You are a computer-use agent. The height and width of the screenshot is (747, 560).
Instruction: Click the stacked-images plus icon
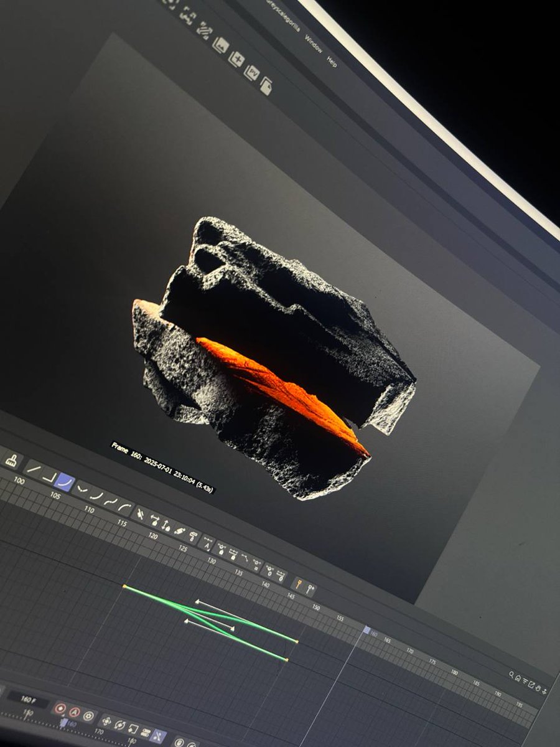tap(236, 59)
